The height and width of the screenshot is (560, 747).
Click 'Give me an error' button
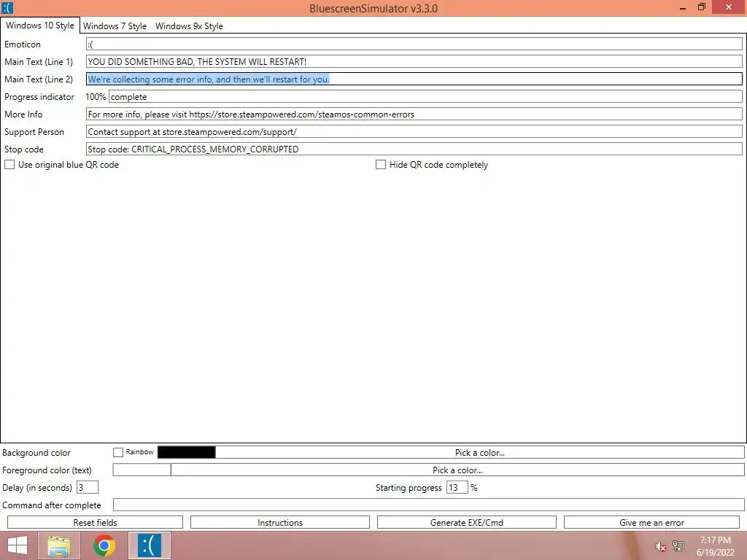pyautogui.click(x=651, y=522)
